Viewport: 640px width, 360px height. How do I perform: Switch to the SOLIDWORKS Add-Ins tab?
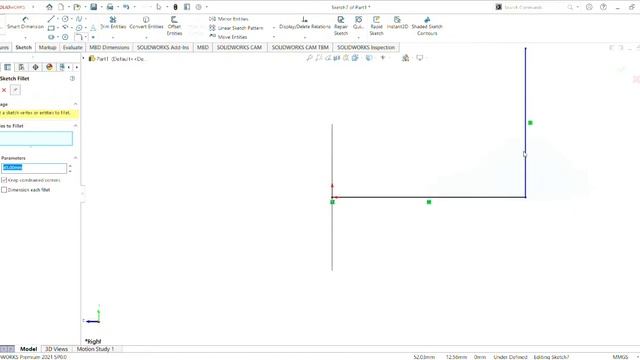pyautogui.click(x=163, y=47)
